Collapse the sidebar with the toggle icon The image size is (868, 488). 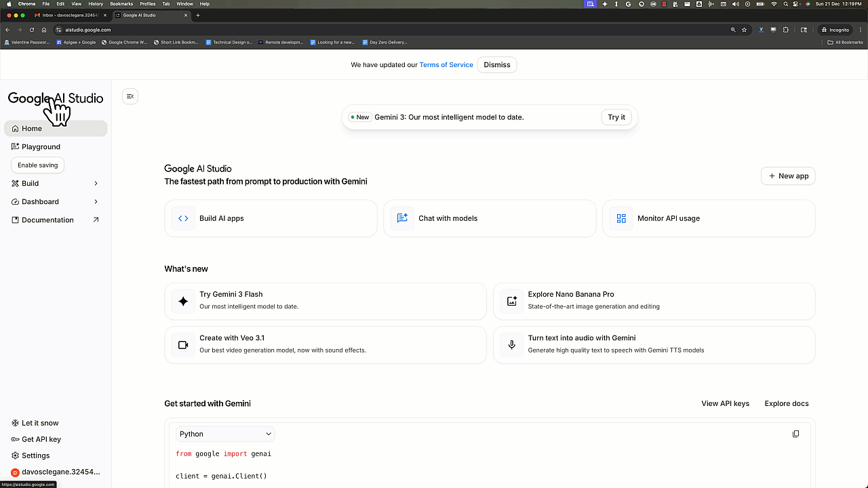[x=130, y=96]
